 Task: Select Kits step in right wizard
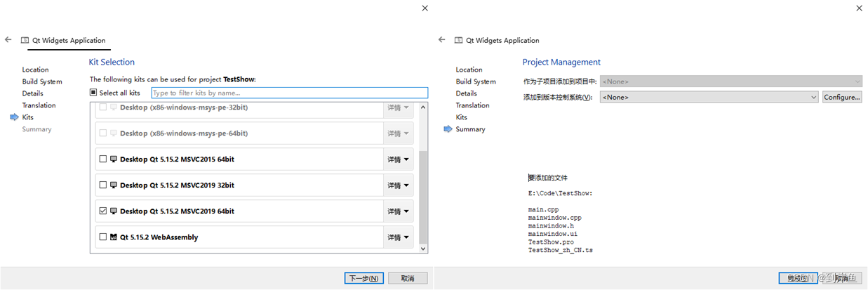[461, 117]
